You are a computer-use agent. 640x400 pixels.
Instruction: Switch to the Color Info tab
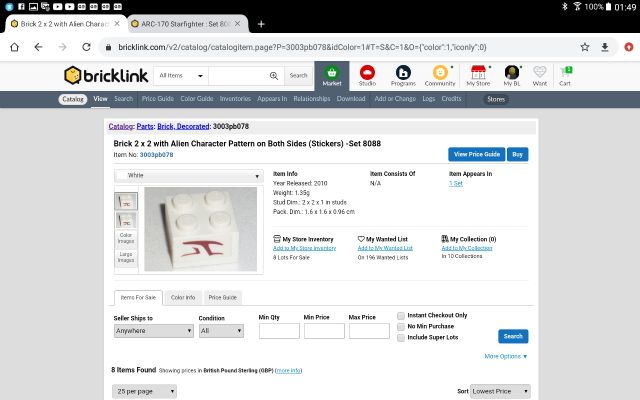pos(183,297)
